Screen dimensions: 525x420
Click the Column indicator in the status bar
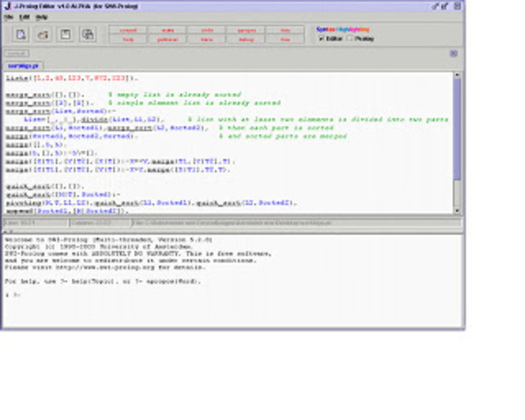100,223
